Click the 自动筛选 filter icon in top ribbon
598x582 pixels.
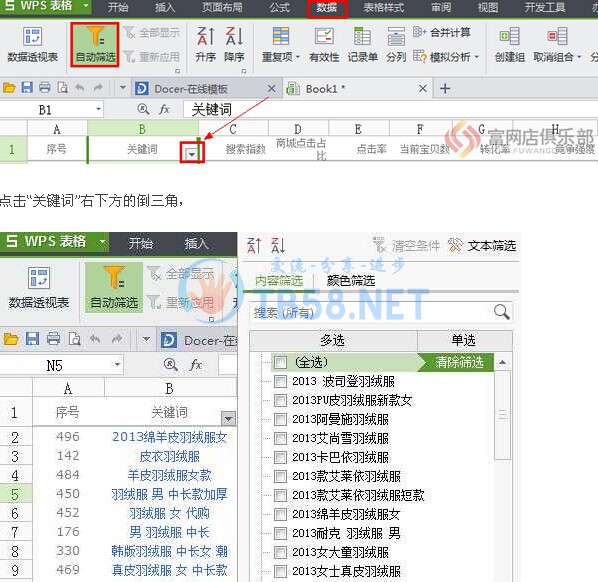(95, 44)
